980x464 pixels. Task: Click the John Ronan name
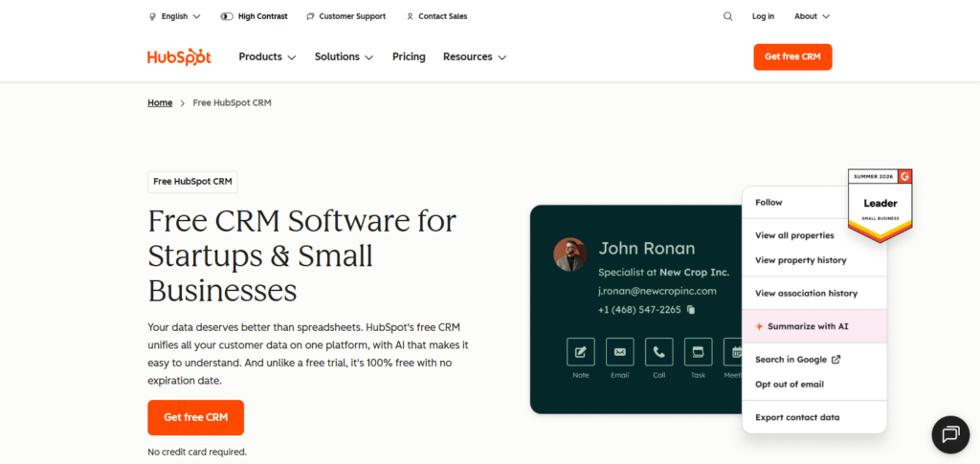[x=647, y=249]
